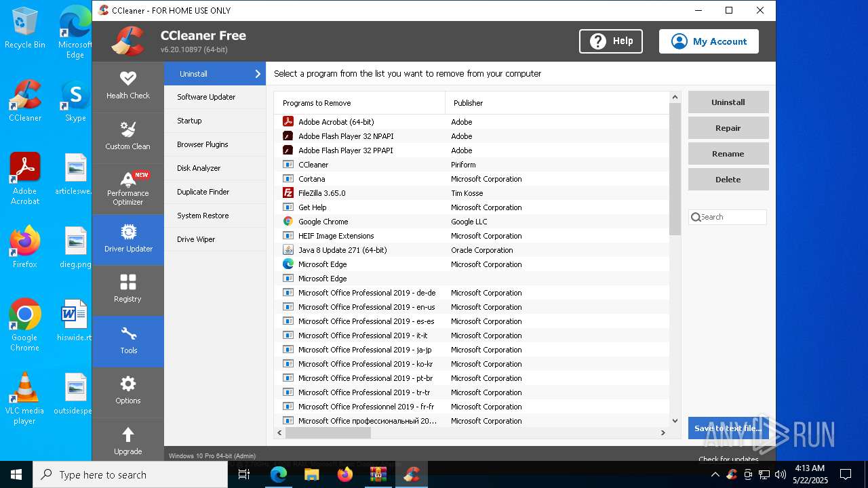This screenshot has height=488, width=868.
Task: Select the Adobe Acrobat (64-bit) program row
Action: point(471,122)
